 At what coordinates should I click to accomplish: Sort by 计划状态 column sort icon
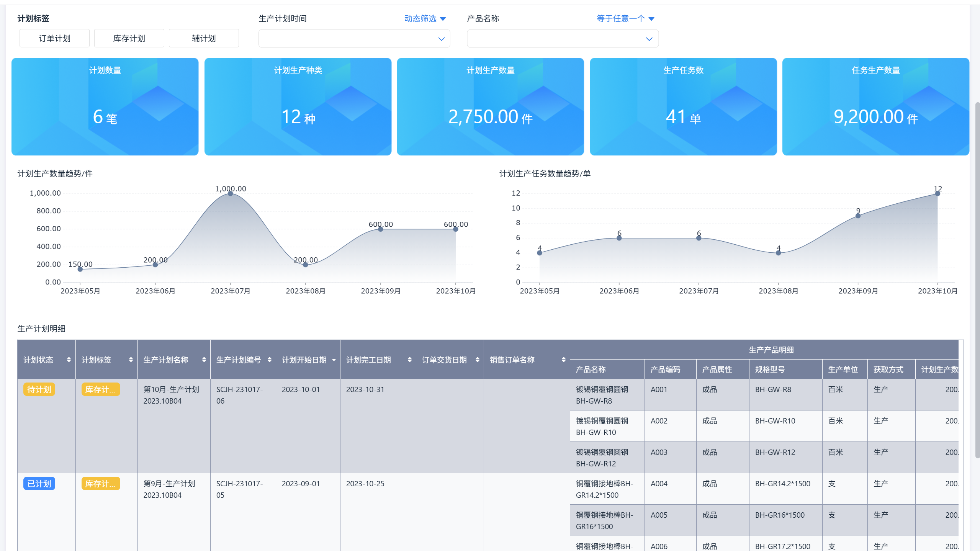69,360
